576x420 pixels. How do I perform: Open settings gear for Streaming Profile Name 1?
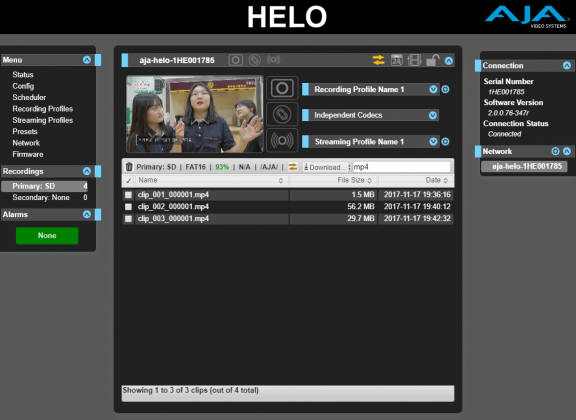coord(445,141)
